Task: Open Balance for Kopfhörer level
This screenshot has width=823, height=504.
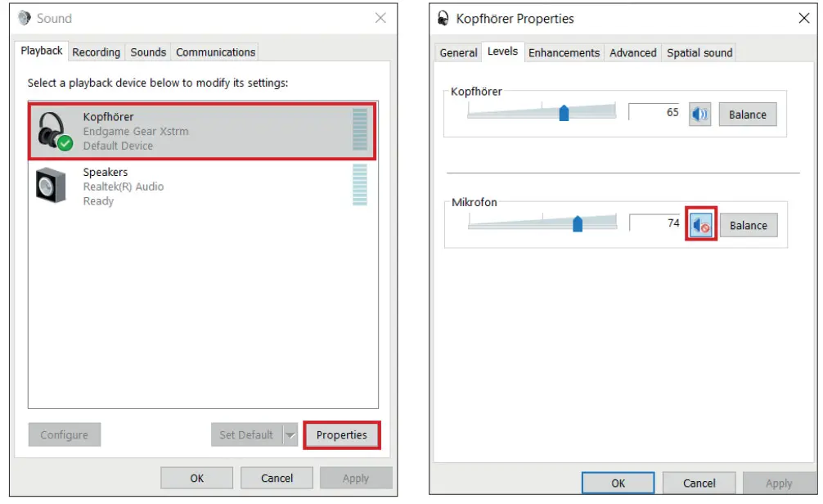Action: pos(747,115)
